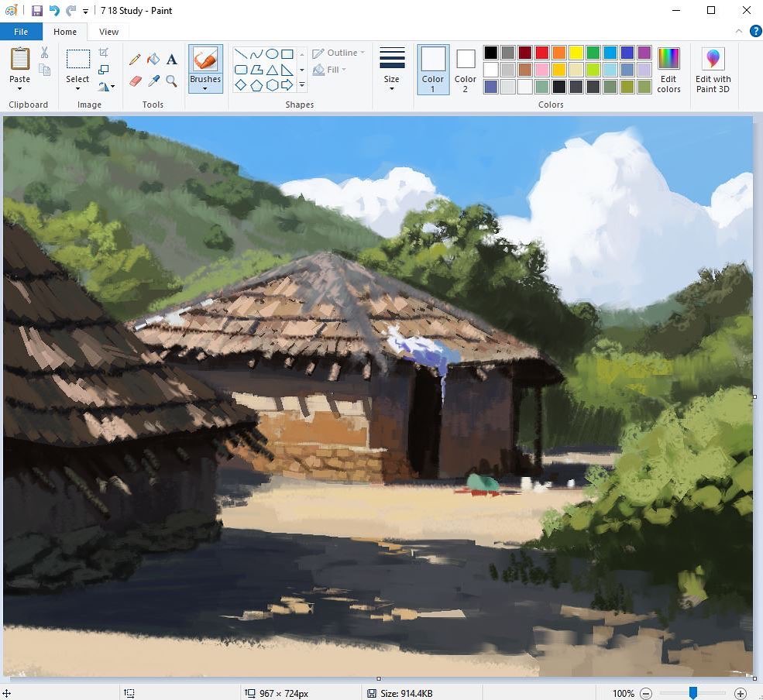Click the Redo arrow icon

point(71,11)
